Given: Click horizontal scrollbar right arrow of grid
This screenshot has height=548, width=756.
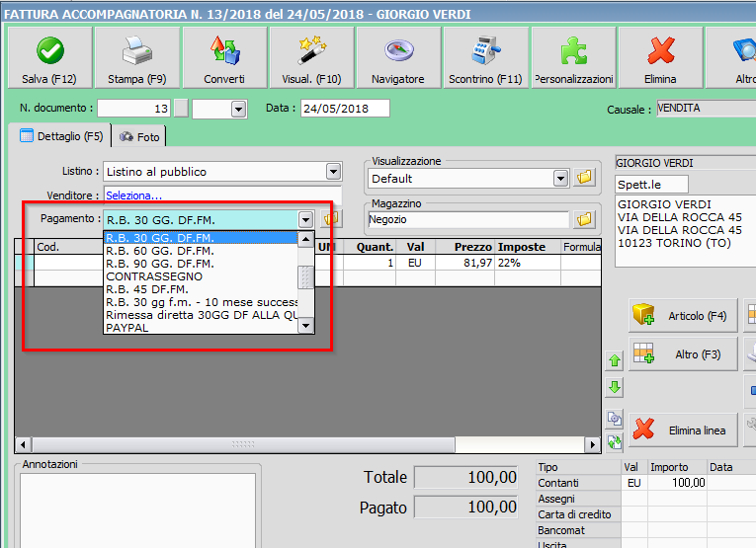Looking at the screenshot, I should [592, 444].
